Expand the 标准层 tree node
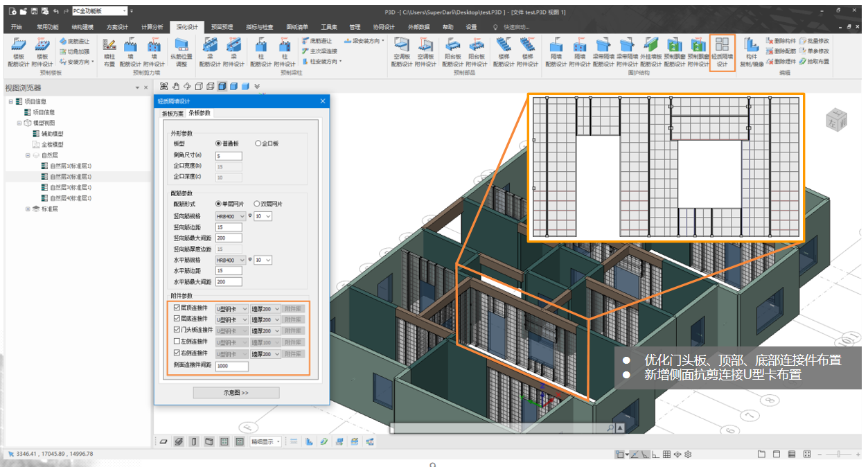Screen dimensions: 868x467 [x=28, y=209]
